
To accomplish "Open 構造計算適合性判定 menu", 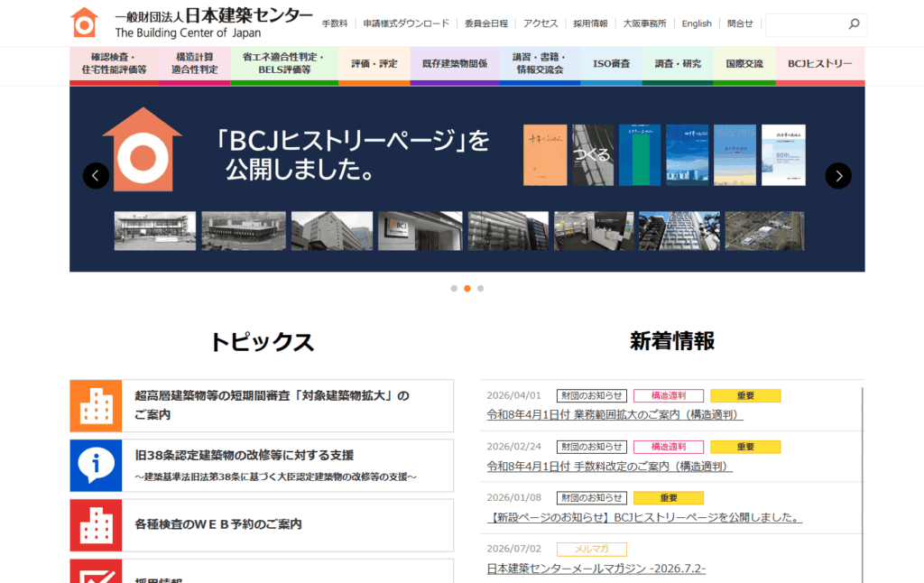I will tap(195, 64).
